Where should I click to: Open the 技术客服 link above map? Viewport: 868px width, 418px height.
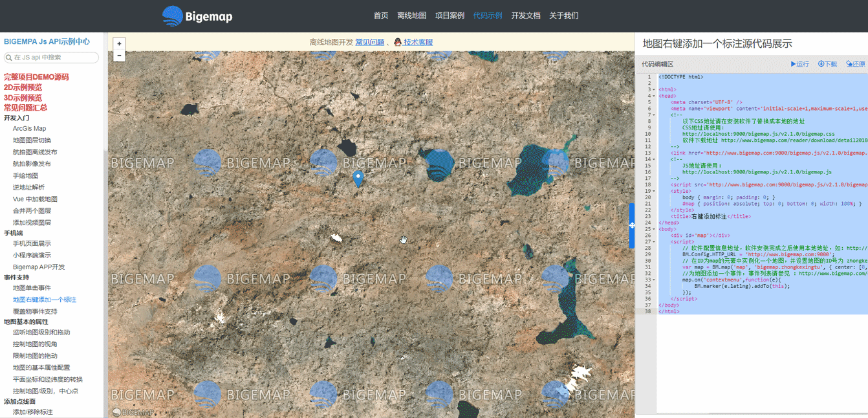pos(418,42)
